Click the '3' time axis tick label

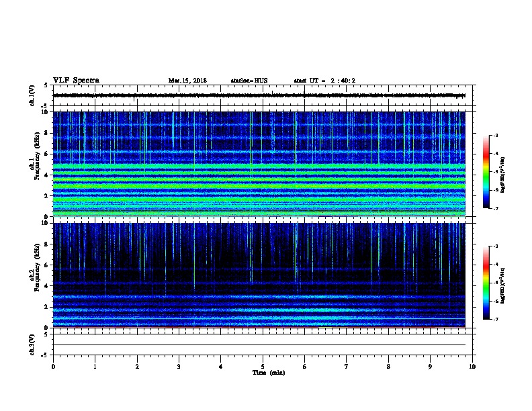pos(179,366)
